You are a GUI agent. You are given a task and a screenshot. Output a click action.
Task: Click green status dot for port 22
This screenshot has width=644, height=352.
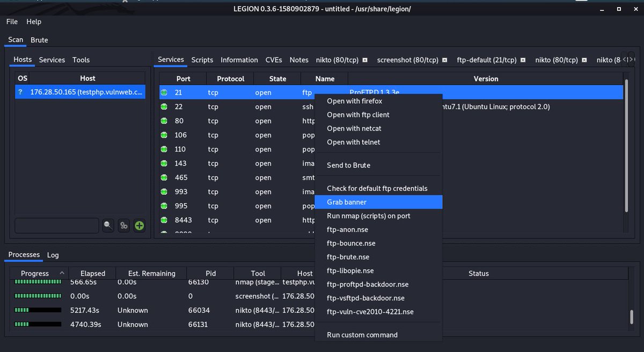164,107
